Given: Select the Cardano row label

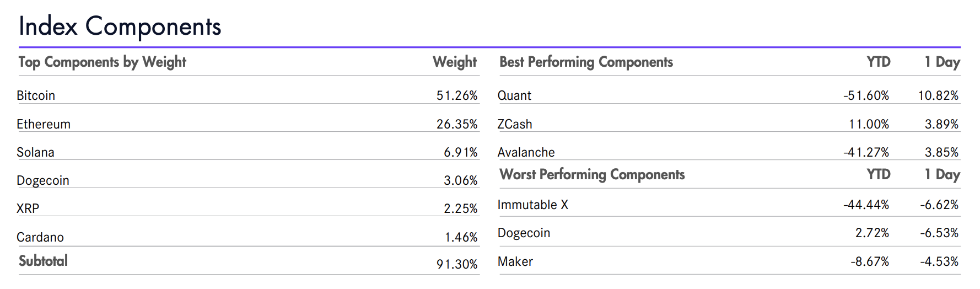Looking at the screenshot, I should [40, 237].
